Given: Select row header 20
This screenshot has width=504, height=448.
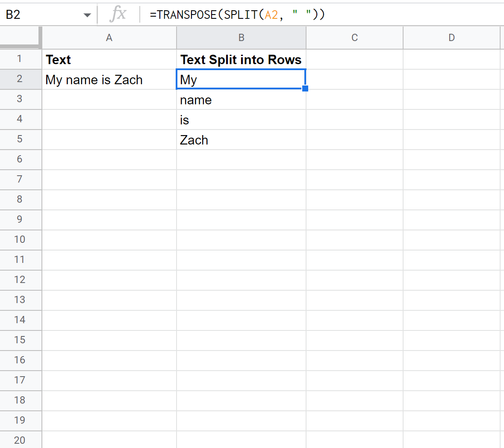Looking at the screenshot, I should pyautogui.click(x=21, y=440).
